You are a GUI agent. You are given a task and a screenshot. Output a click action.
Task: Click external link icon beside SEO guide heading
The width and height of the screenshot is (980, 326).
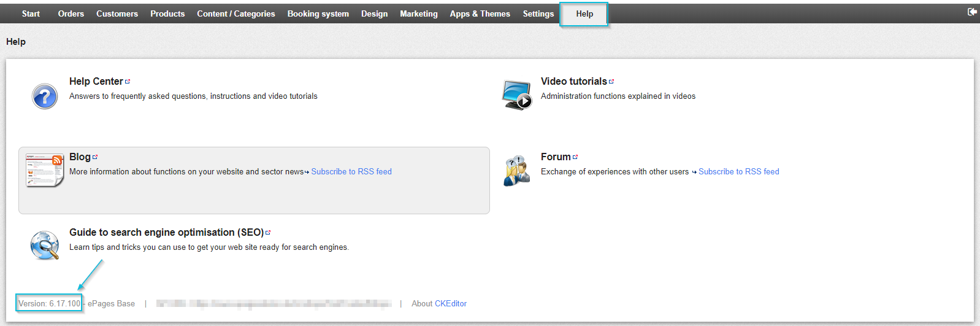coord(268,232)
